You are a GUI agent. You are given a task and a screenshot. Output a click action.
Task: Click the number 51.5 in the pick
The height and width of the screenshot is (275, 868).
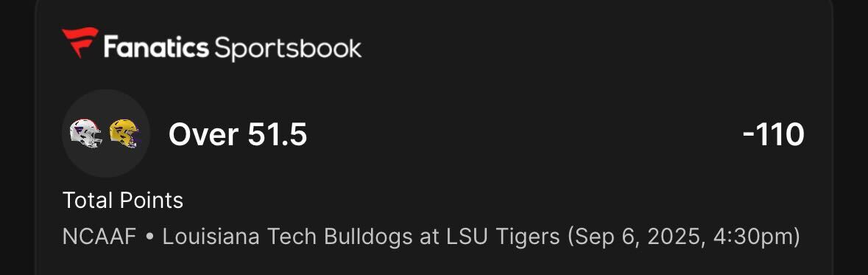point(278,135)
